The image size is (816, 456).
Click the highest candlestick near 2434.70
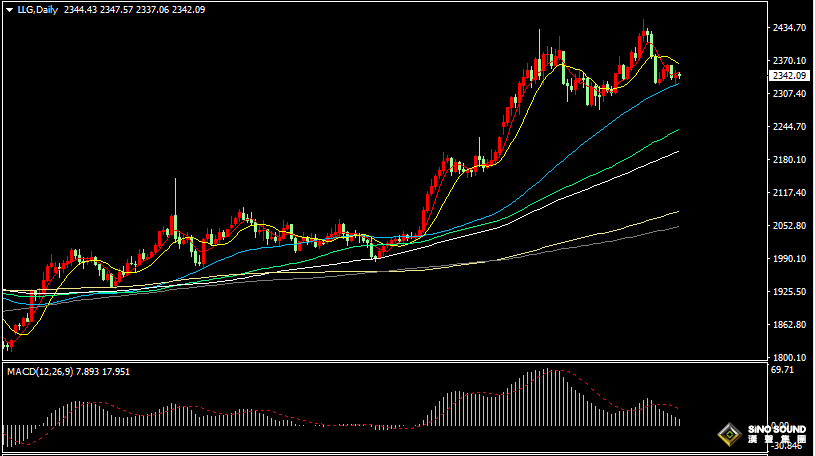pos(646,40)
